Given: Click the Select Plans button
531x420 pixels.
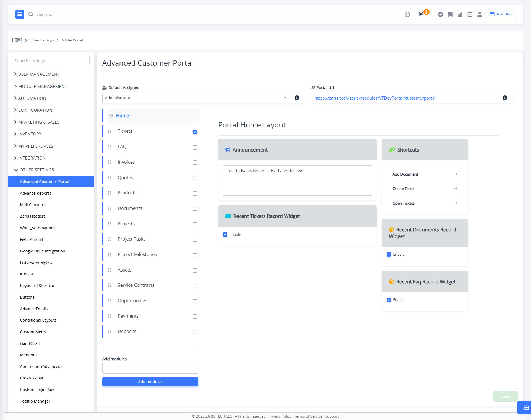Looking at the screenshot, I should point(501,14).
